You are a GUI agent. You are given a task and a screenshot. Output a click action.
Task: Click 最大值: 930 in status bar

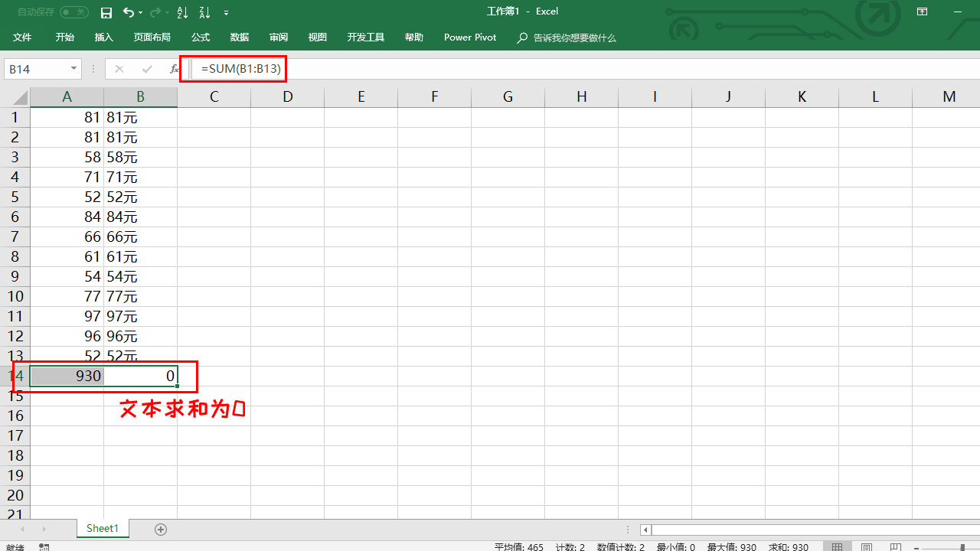click(731, 547)
